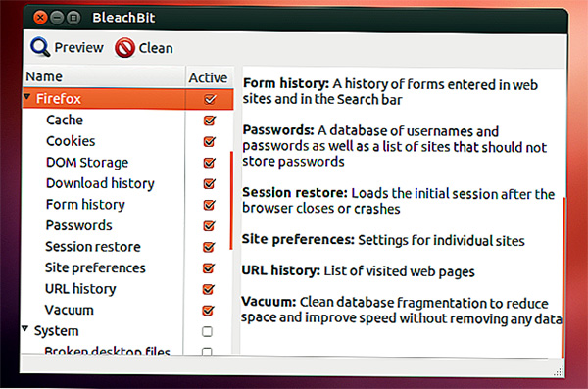
Task: Click the 'Session restore:' description heading
Action: [x=295, y=192]
